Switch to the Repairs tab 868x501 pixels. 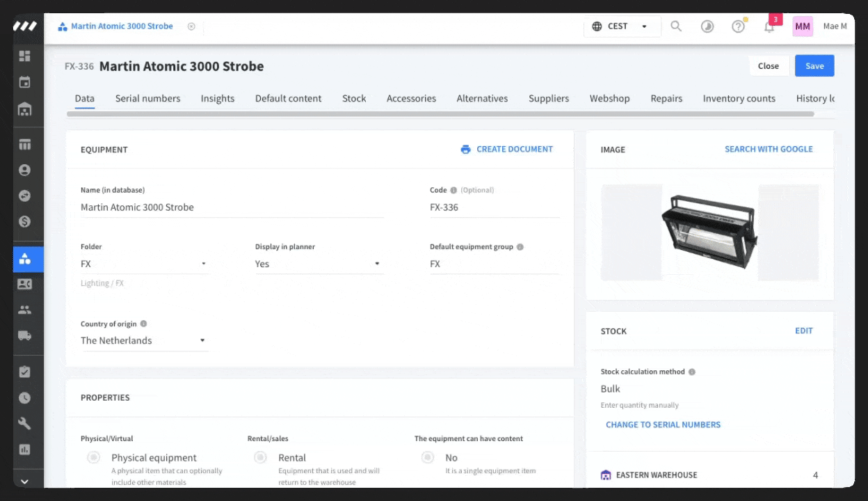666,98
